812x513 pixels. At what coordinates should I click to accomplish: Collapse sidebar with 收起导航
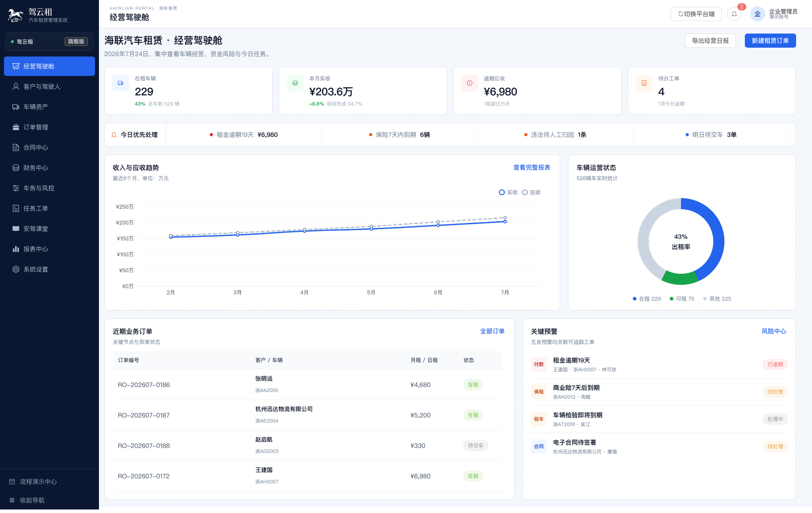[x=49, y=500]
